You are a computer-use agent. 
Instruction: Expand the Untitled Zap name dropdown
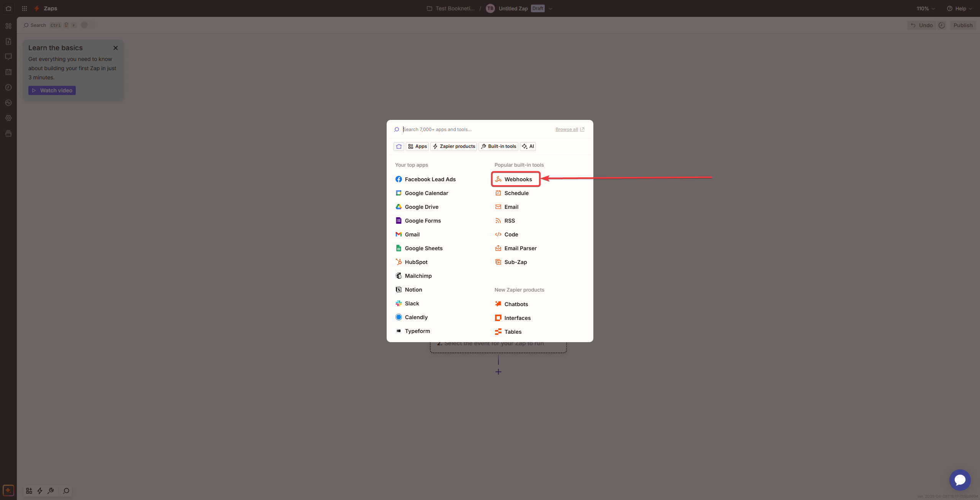[550, 8]
